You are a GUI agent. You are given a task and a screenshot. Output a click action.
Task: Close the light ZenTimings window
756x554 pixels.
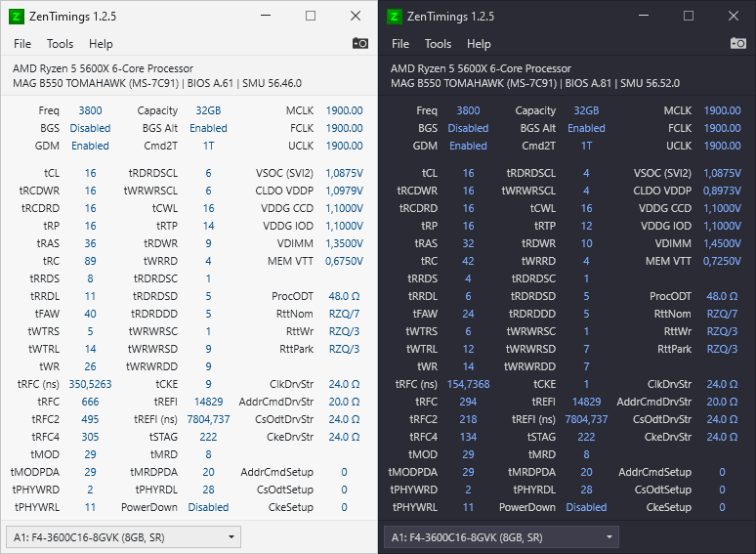tap(356, 16)
